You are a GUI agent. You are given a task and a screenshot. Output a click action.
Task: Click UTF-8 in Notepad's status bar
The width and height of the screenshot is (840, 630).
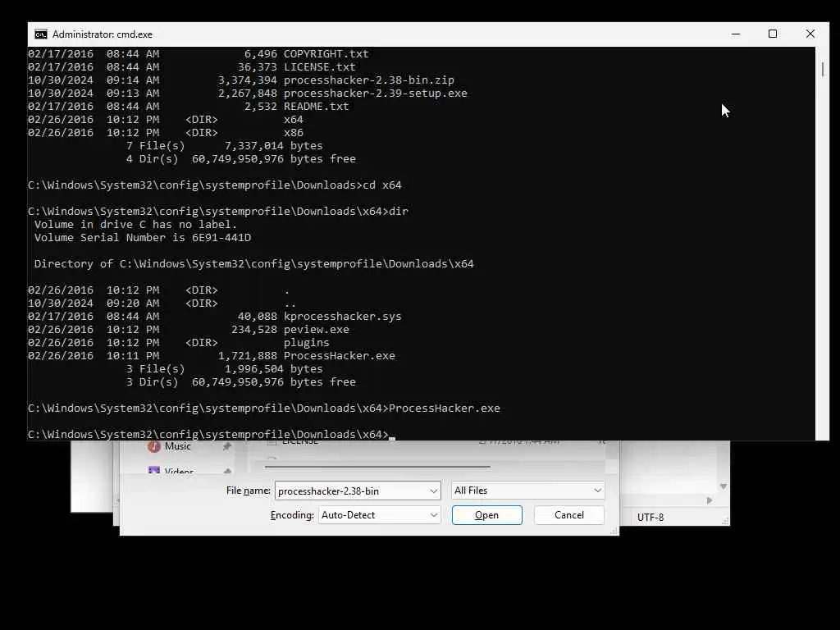click(651, 518)
